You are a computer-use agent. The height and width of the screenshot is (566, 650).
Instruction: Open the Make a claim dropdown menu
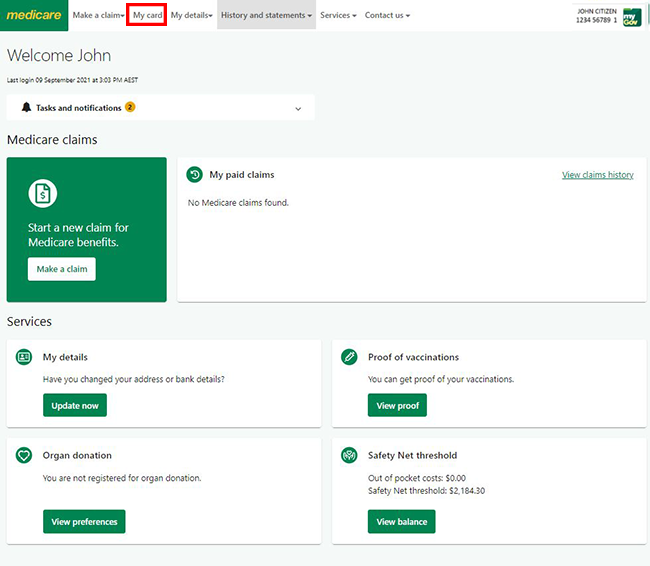tap(98, 15)
